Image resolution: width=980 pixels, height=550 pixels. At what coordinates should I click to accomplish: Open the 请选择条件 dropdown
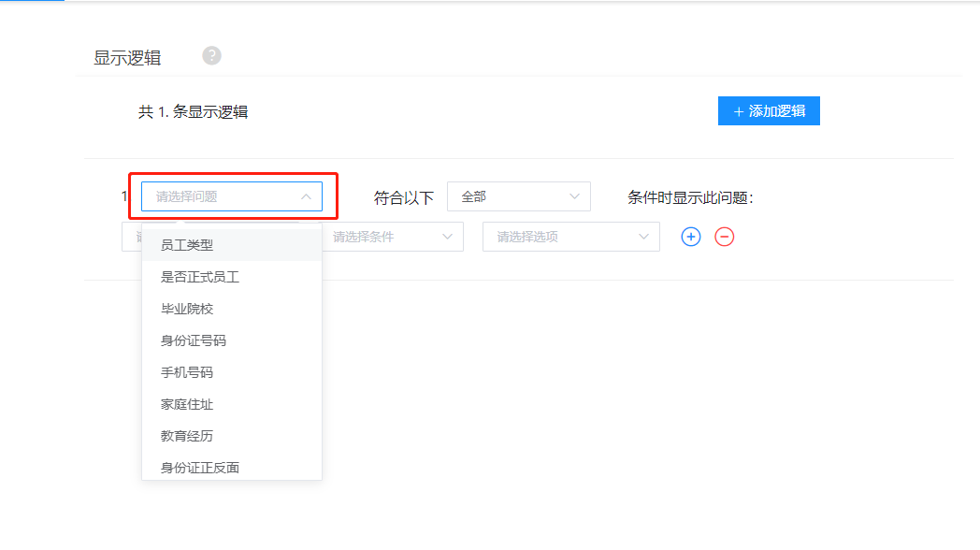coord(391,237)
